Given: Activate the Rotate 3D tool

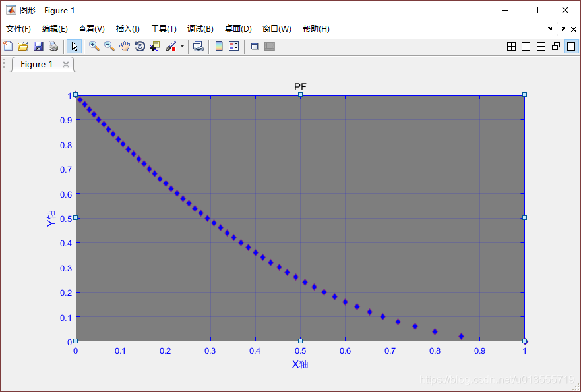Looking at the screenshot, I should [140, 46].
